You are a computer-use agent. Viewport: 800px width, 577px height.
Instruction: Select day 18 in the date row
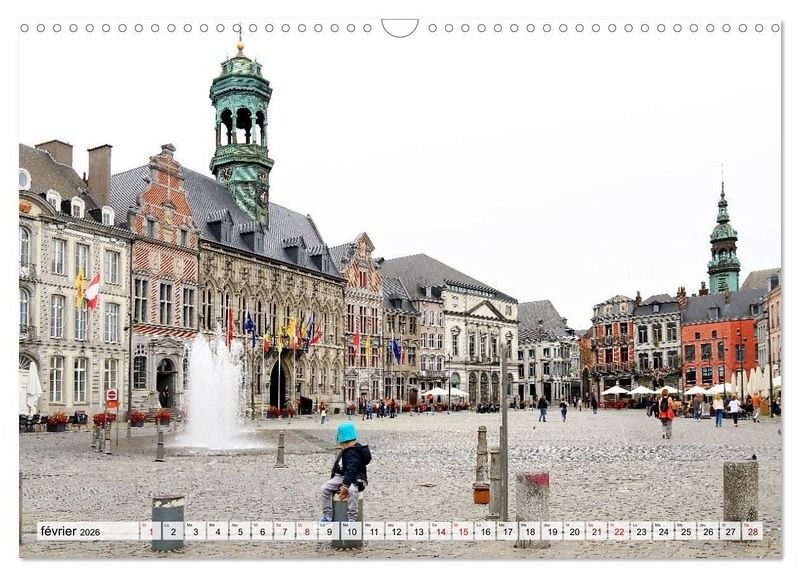(530, 531)
